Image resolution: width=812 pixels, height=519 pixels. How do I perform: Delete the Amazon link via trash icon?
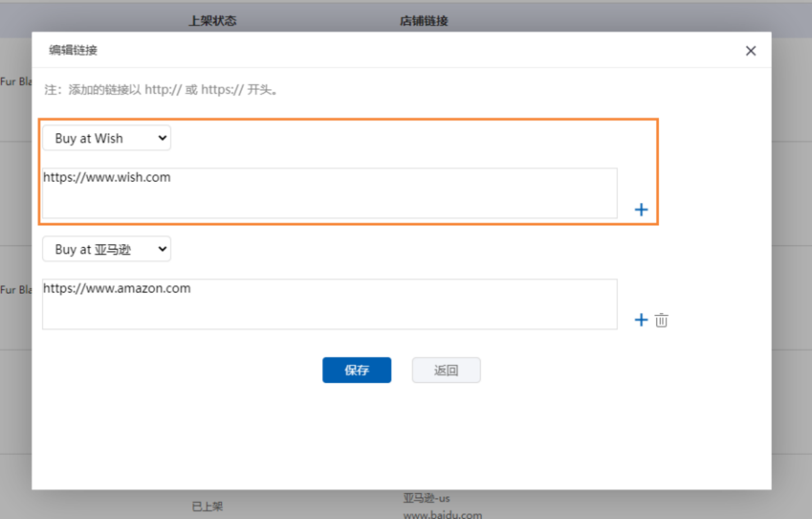(x=661, y=320)
